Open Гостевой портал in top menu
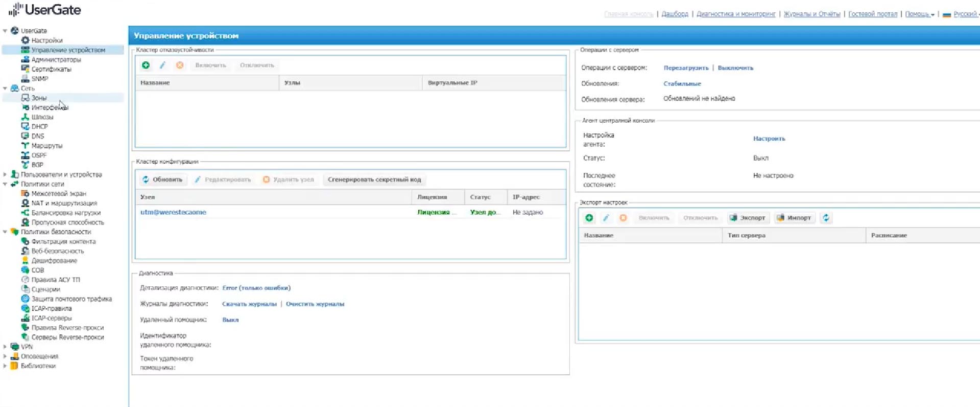This screenshot has width=980, height=407. (x=873, y=14)
